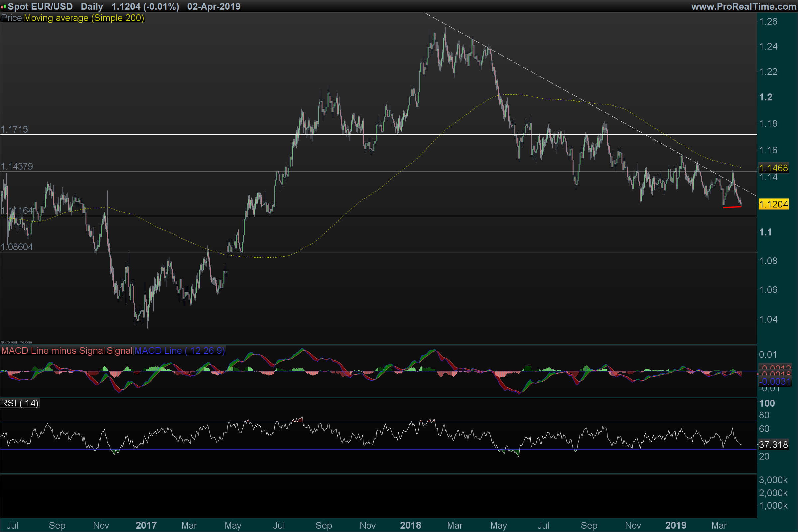Click the 2019 marker on the time axis
This screenshot has height=532, width=798.
[676, 525]
